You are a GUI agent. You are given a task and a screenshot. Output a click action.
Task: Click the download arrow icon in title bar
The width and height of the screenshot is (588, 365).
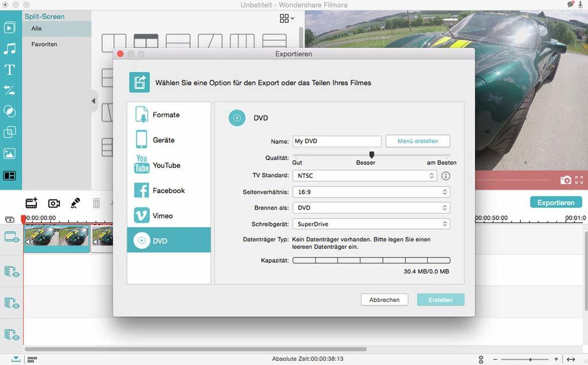pos(581,5)
